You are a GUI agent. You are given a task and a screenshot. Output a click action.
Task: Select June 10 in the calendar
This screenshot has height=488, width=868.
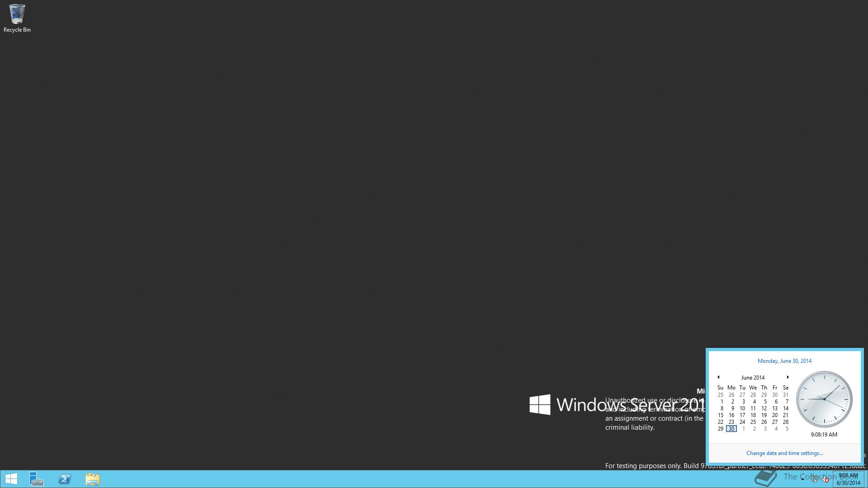742,408
